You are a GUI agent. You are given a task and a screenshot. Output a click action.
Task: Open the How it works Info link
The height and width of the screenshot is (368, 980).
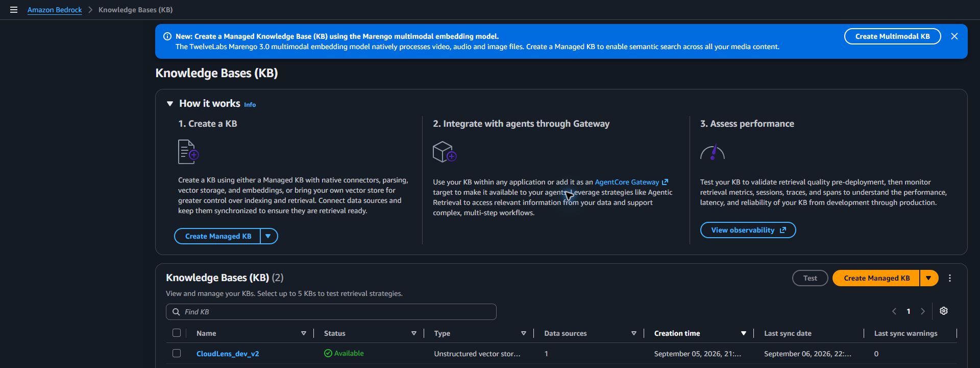tap(250, 104)
